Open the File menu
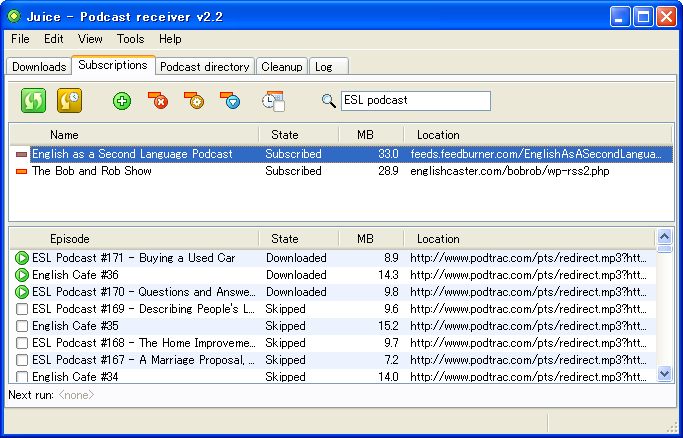Viewport: 683px width, 438px height. [20, 39]
